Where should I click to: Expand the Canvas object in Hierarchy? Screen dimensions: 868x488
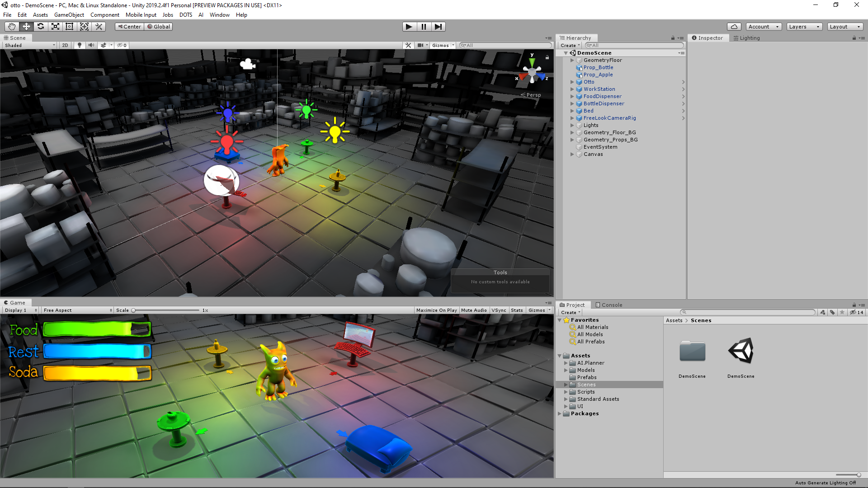(572, 154)
